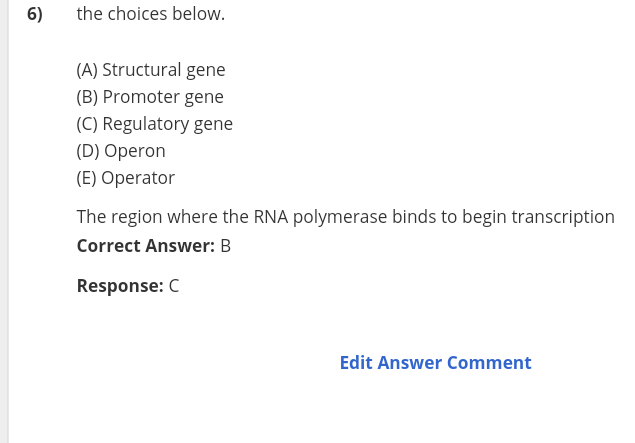Viewport: 635px width, 443px height.
Task: Click the bold 'Response:' label
Action: pos(120,286)
